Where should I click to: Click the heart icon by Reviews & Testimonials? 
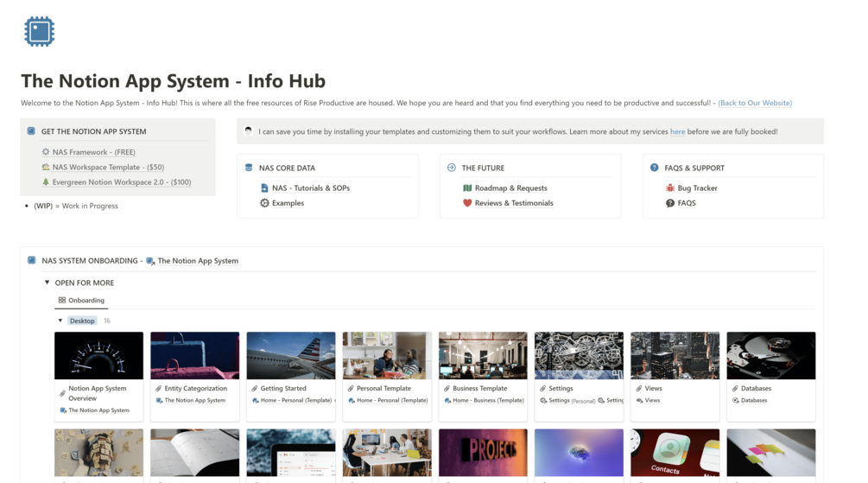click(x=467, y=203)
